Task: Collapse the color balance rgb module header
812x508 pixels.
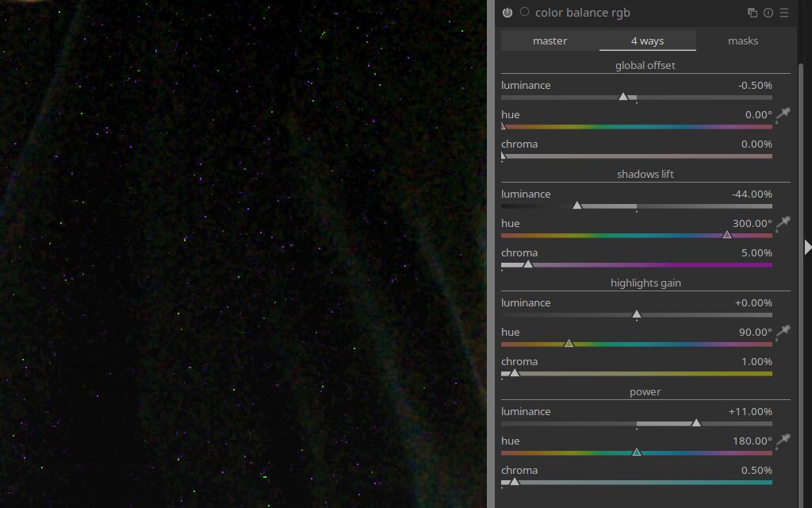Action: click(x=583, y=13)
